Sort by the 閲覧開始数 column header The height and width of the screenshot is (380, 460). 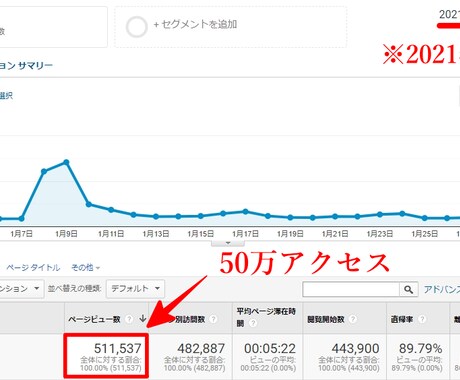click(326, 319)
